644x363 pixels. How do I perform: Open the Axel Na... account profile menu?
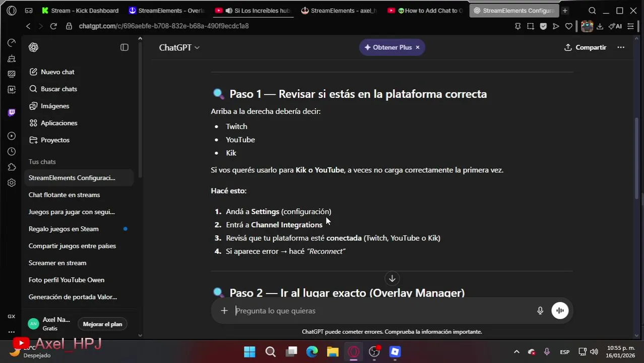coord(49,324)
